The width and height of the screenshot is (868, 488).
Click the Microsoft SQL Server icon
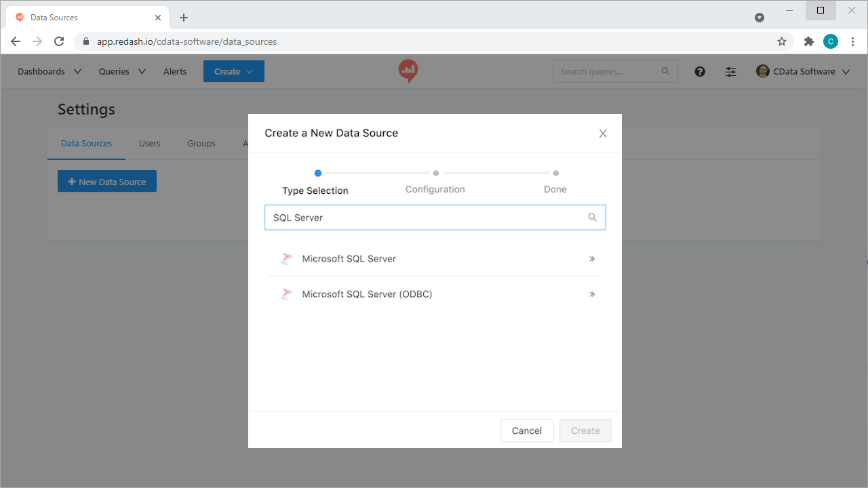coord(287,259)
